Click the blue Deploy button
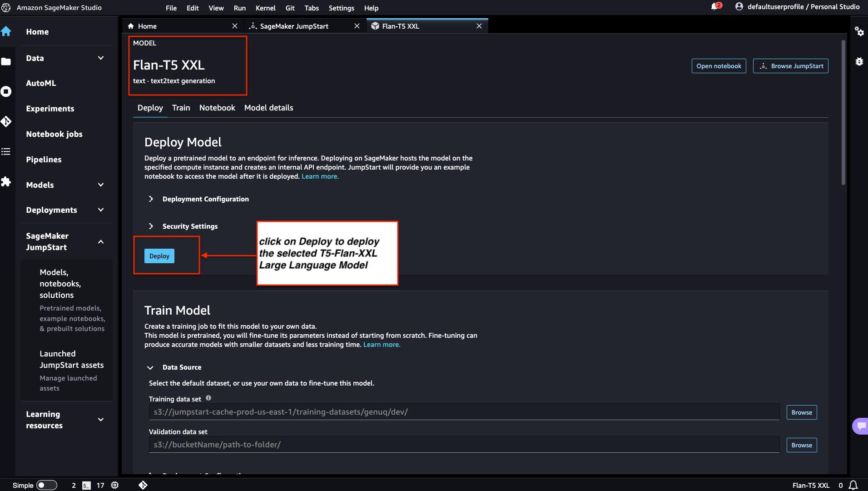 point(159,256)
